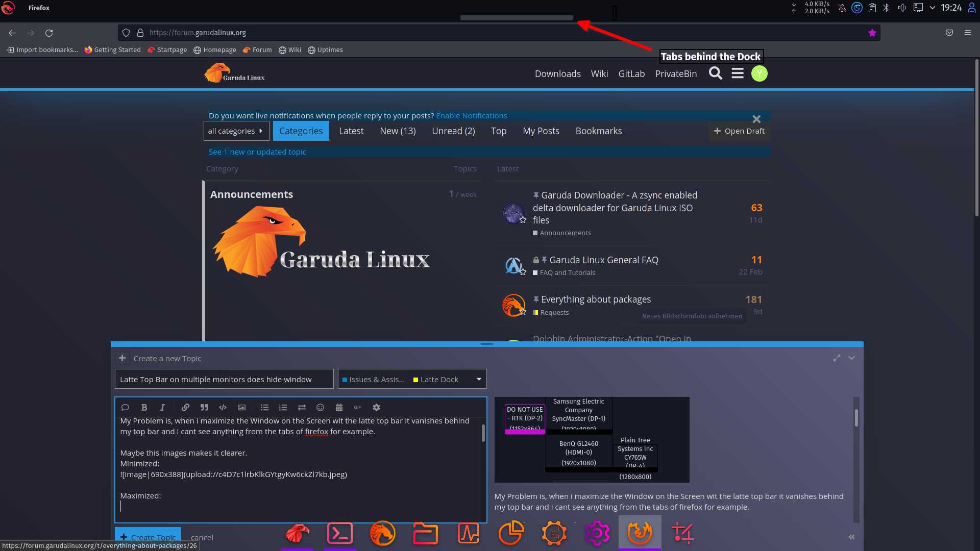The height and width of the screenshot is (551, 980).
Task: Click the composer settings gear icon
Action: (377, 407)
